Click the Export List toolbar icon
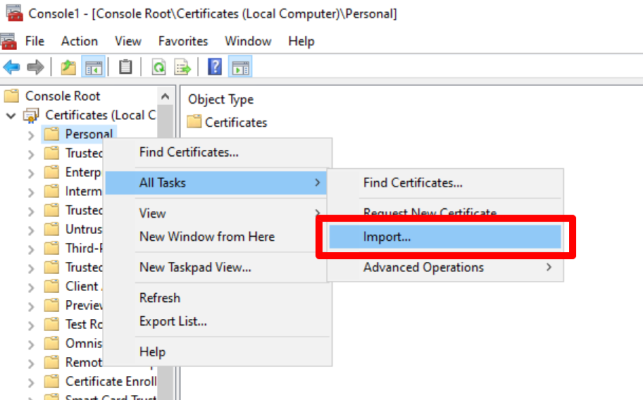 [x=182, y=67]
